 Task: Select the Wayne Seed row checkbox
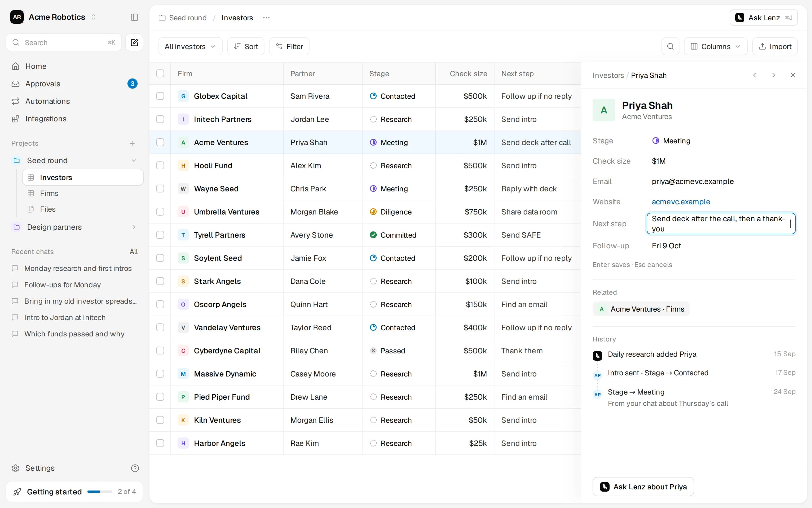click(x=160, y=189)
